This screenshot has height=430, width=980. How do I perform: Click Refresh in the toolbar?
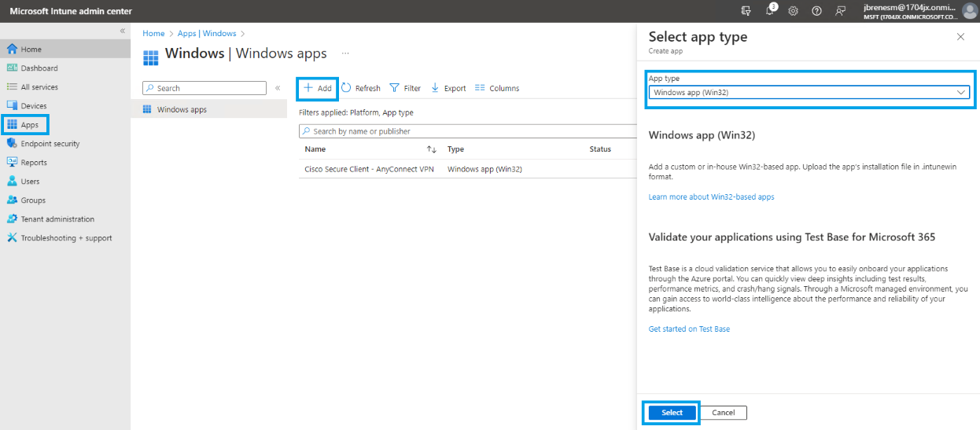coord(361,88)
